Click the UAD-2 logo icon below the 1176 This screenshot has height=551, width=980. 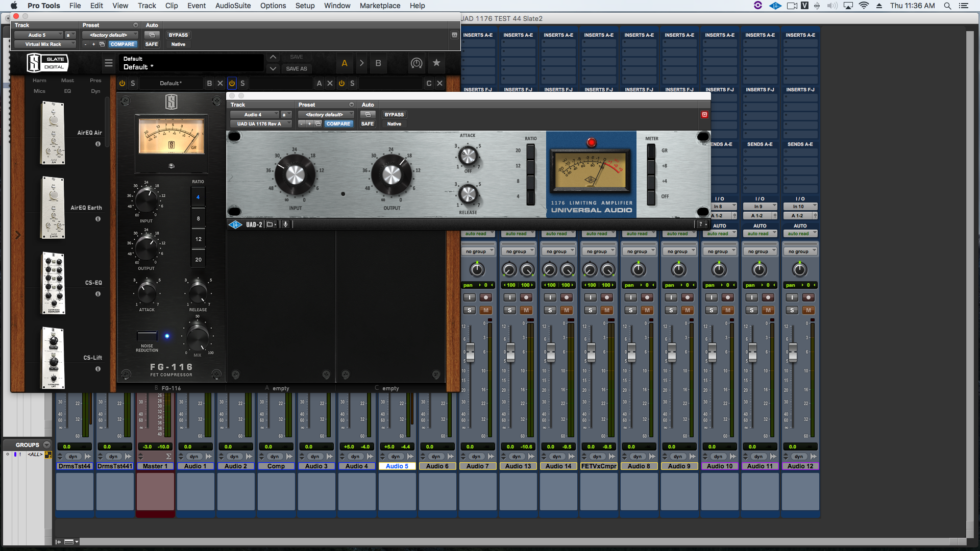(235, 224)
